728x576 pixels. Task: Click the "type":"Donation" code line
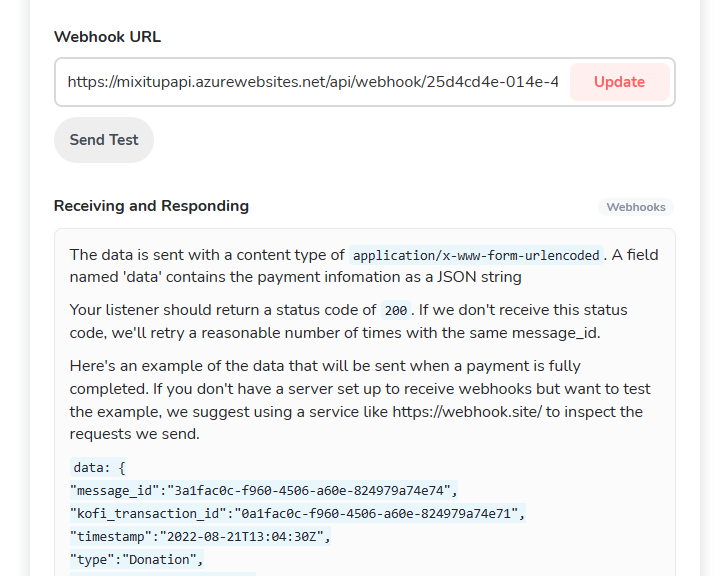pos(136,559)
